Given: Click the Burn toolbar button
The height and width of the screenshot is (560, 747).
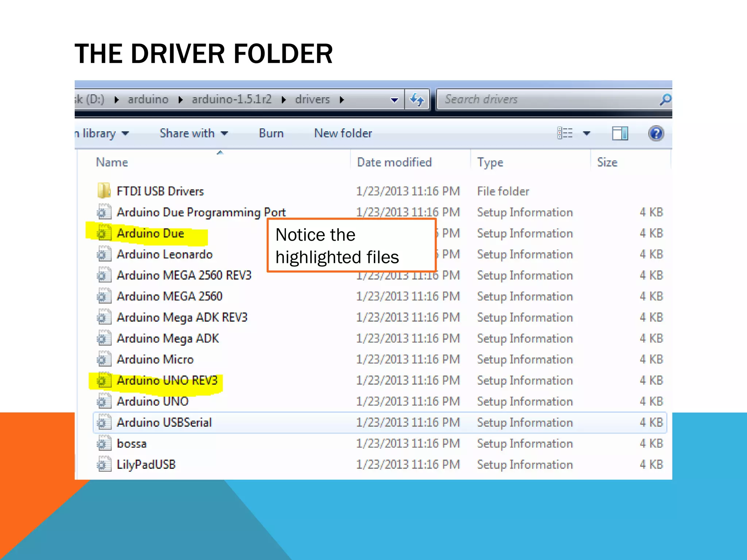Looking at the screenshot, I should pos(271,133).
